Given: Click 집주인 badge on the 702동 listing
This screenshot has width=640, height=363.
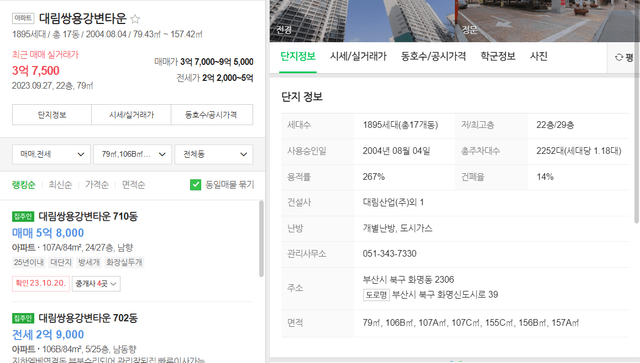Looking at the screenshot, I should coord(23,318).
